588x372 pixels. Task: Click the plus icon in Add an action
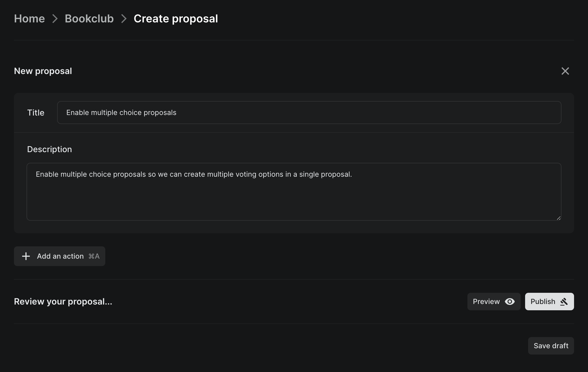[26, 256]
